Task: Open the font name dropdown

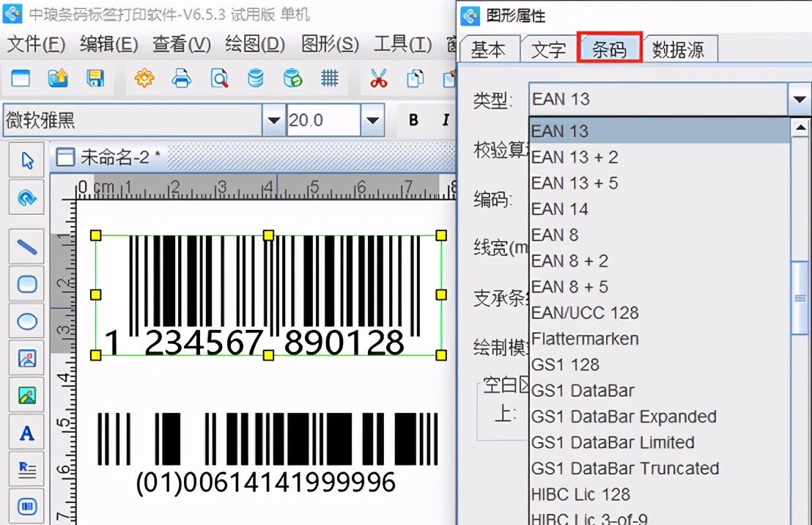Action: 274,120
